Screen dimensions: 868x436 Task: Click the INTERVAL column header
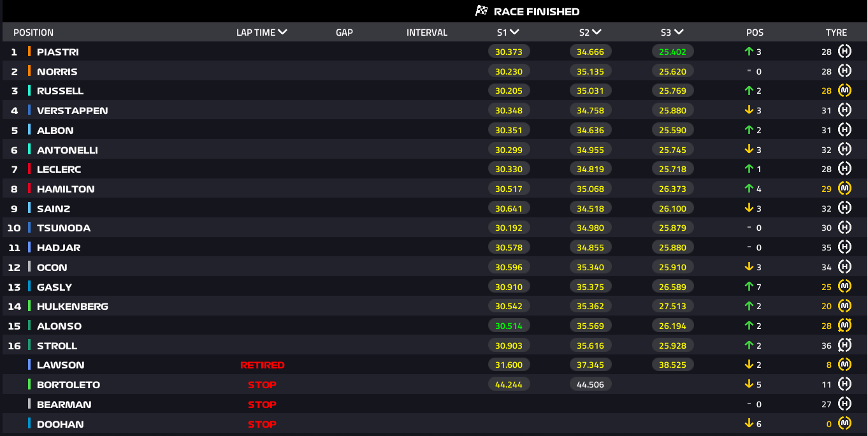427,33
